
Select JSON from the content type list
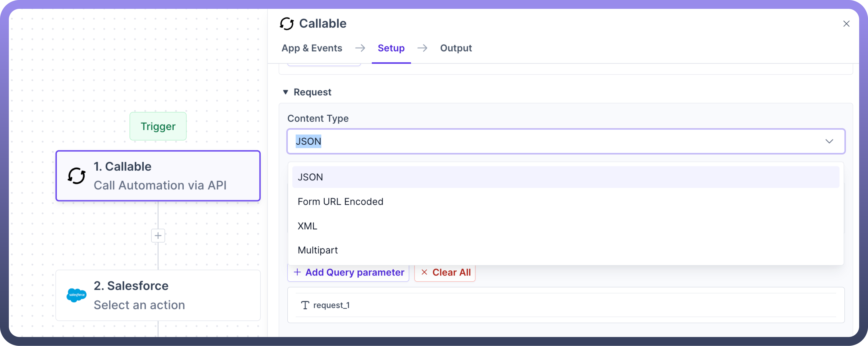310,177
